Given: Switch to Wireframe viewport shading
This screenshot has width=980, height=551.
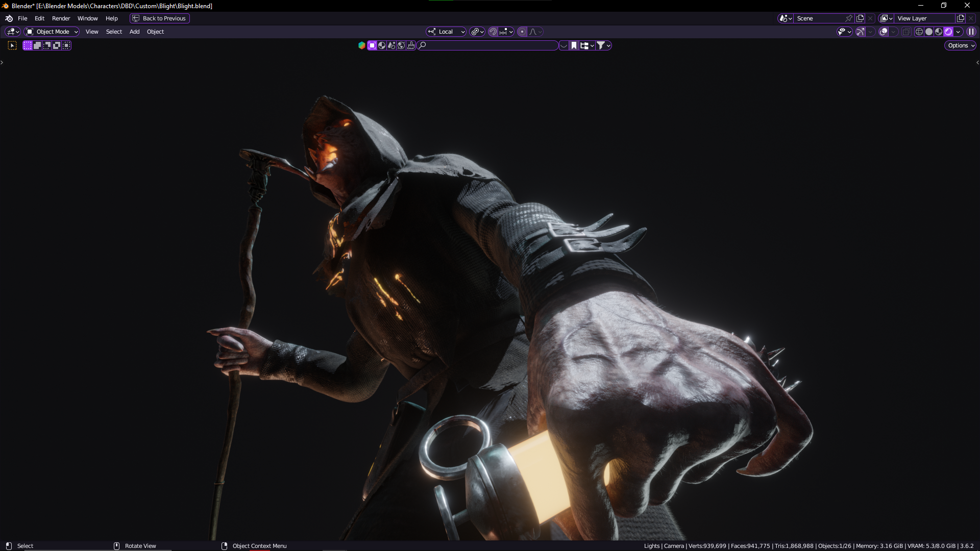Looking at the screenshot, I should (919, 32).
